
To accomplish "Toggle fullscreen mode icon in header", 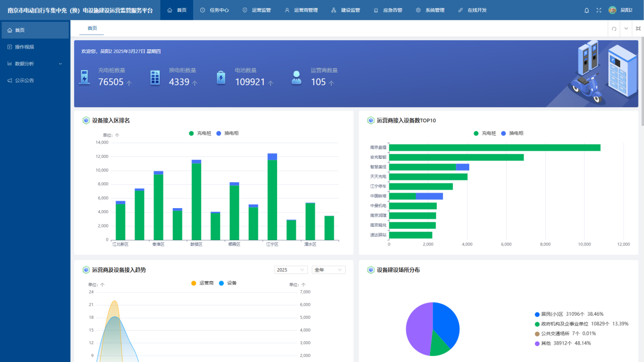I will pyautogui.click(x=599, y=10).
